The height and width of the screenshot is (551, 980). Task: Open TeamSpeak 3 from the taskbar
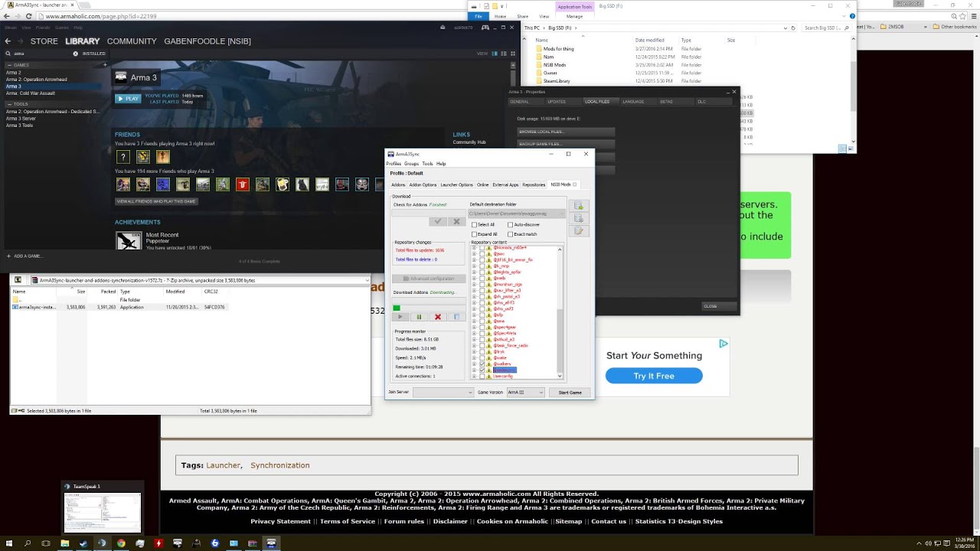(103, 543)
